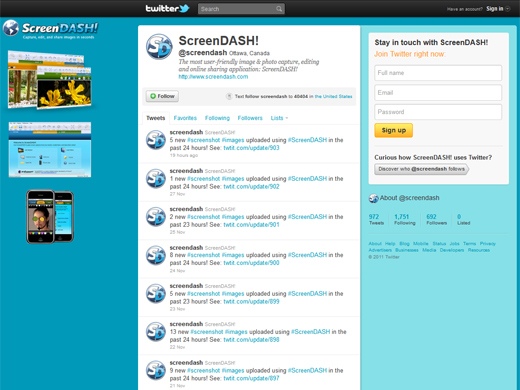Open the http://www.screendash.com link
Viewport: 520px width, 390px height.
click(x=213, y=77)
